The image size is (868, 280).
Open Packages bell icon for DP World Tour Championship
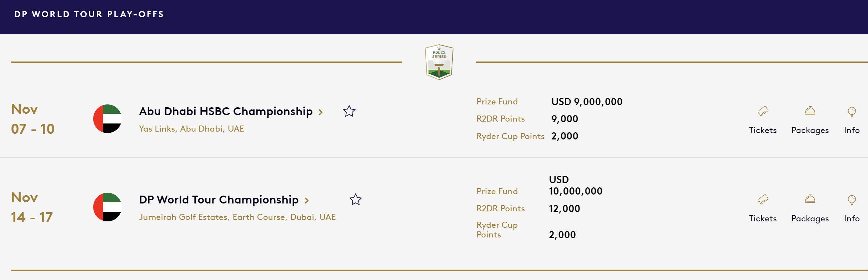(810, 199)
